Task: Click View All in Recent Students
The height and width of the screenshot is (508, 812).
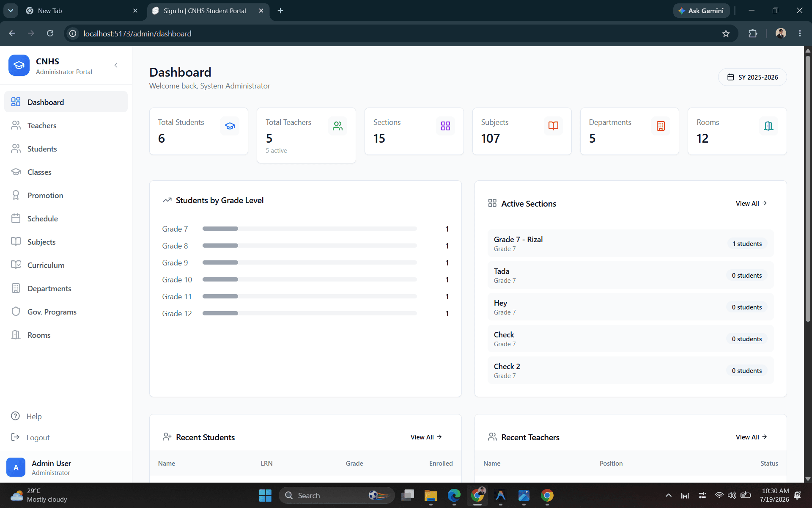Action: point(426,437)
